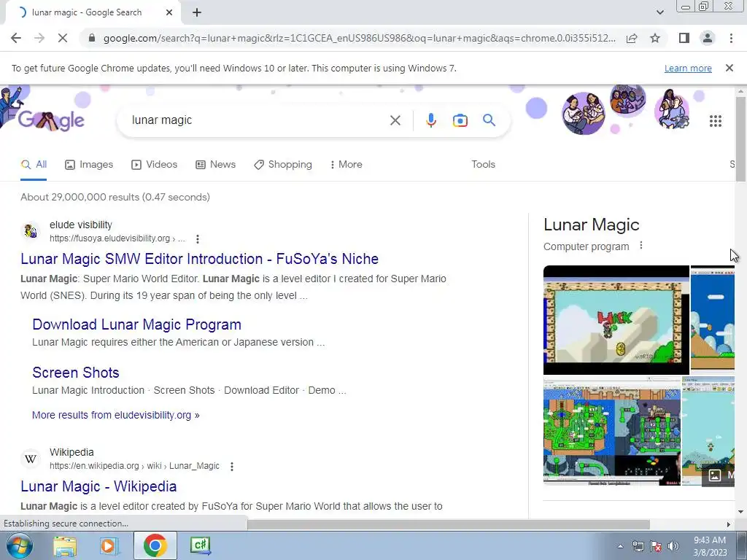Share this page from address bar

[632, 38]
